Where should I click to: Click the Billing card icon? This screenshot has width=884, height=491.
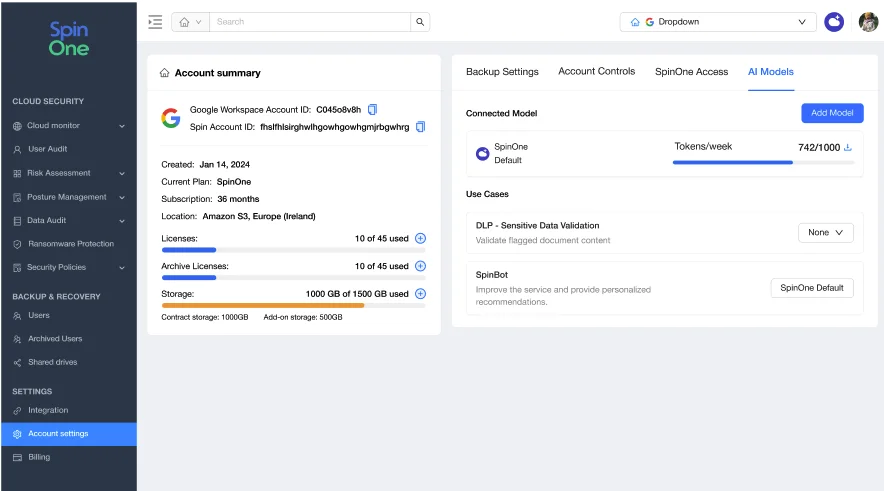tap(17, 457)
